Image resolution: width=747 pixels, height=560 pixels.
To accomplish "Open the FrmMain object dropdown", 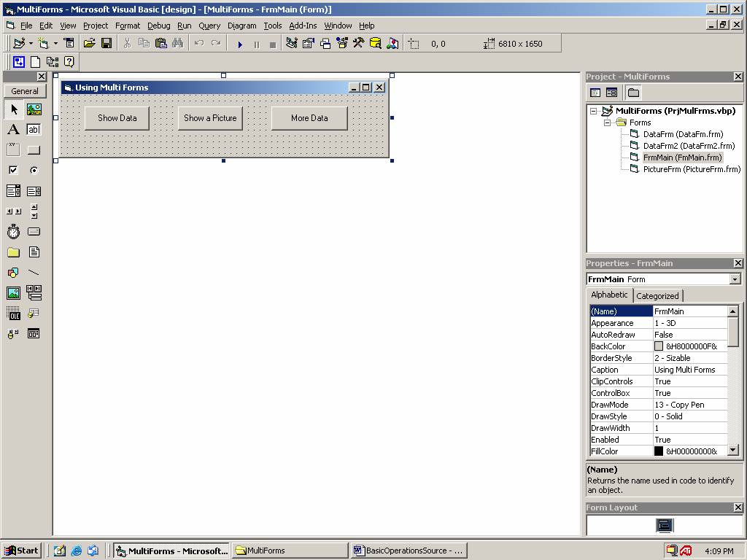I will point(735,279).
